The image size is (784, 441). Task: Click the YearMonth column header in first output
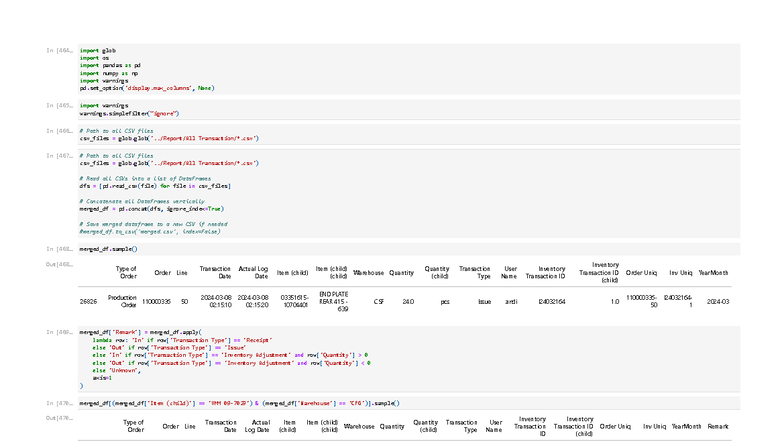714,272
